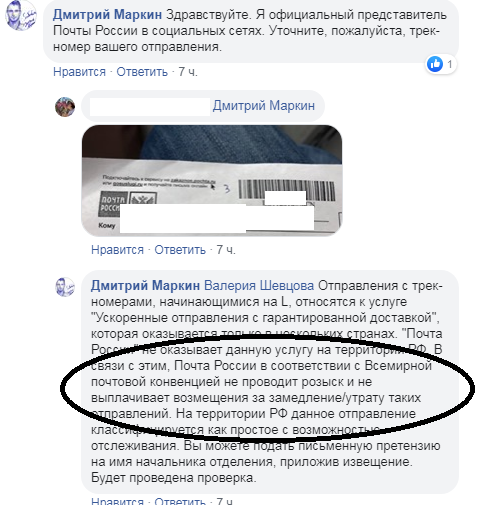Click Ответить under the envelope photo
The image size is (487, 505).
coord(180,250)
